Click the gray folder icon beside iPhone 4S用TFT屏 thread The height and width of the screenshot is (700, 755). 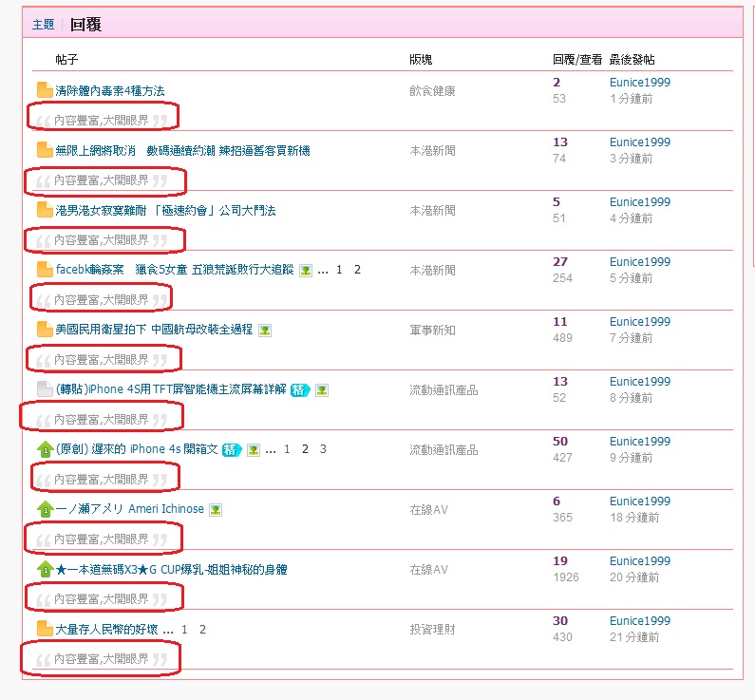45,389
